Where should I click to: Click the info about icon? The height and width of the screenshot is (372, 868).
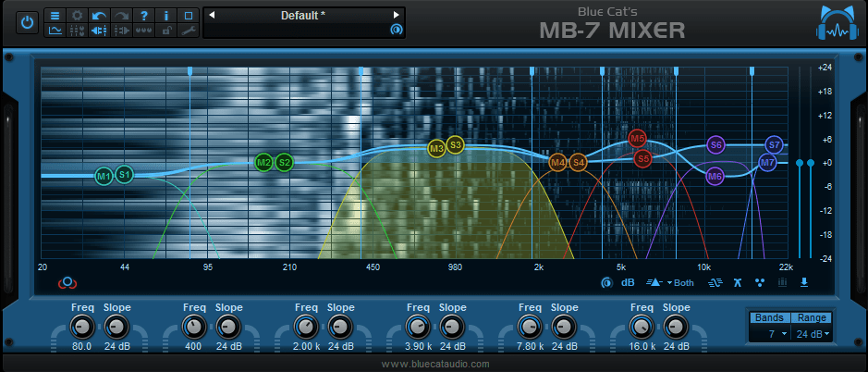click(x=165, y=16)
